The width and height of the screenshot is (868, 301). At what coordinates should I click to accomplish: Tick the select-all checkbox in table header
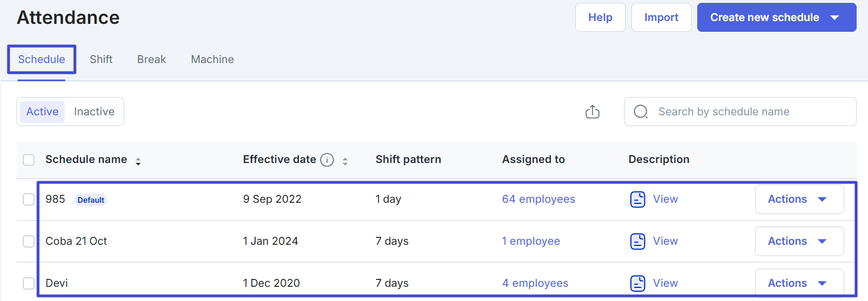pyautogui.click(x=28, y=160)
